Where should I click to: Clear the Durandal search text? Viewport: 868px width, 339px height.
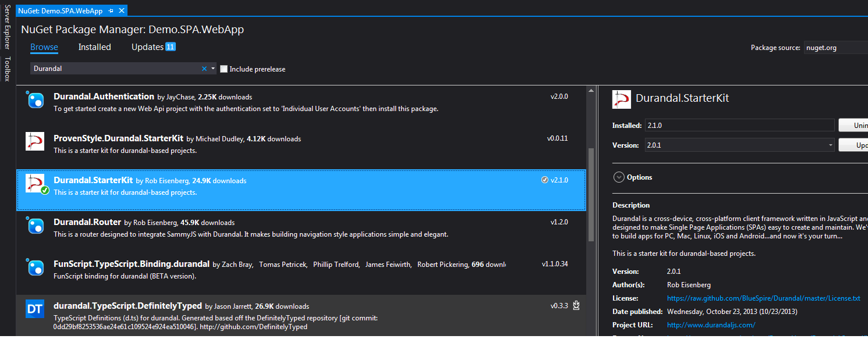click(204, 69)
